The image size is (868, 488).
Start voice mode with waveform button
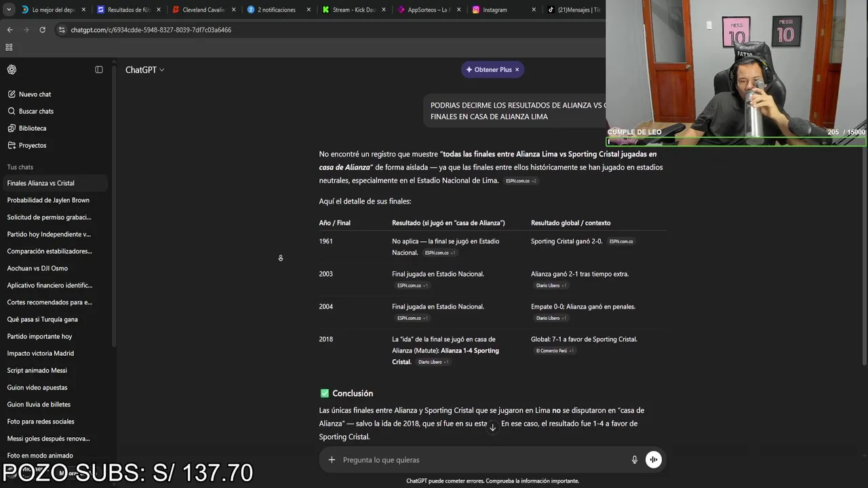click(x=654, y=460)
